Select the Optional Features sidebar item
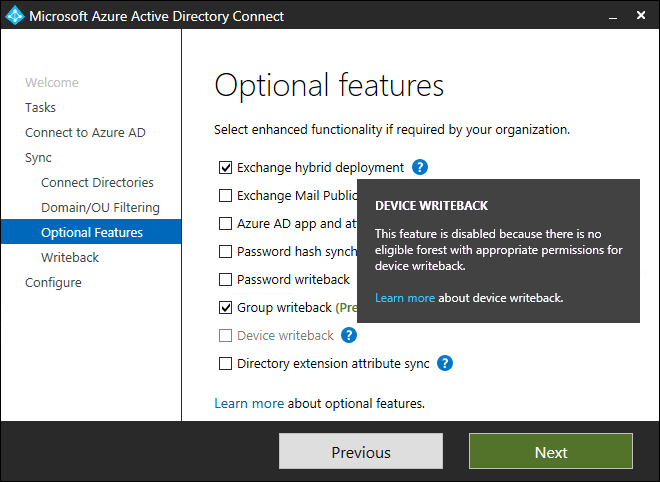Image resolution: width=660 pixels, height=482 pixels. (x=91, y=232)
